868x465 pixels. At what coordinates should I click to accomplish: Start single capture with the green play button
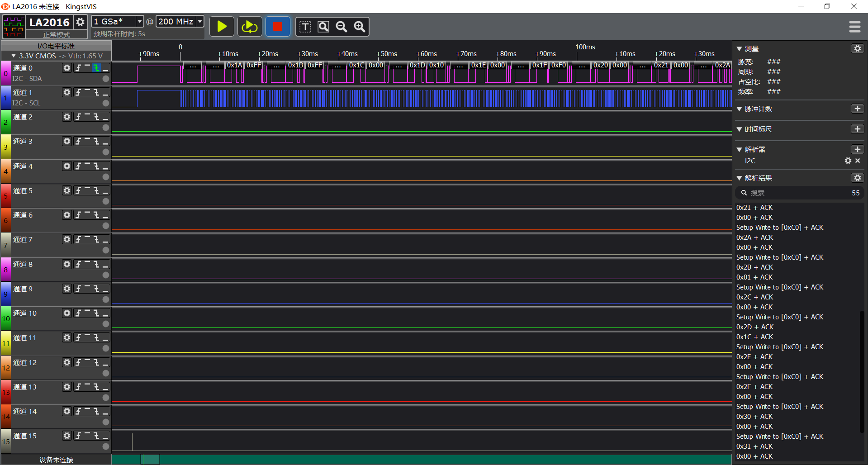(222, 27)
